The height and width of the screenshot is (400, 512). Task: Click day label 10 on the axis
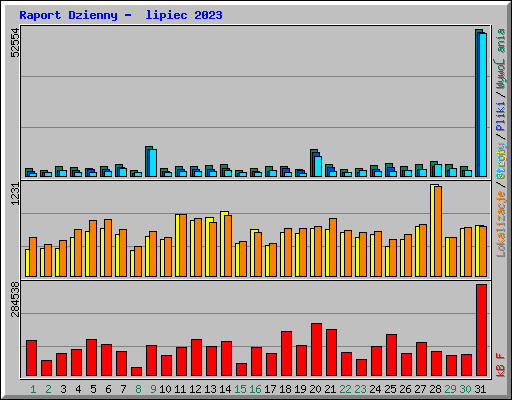point(165,389)
